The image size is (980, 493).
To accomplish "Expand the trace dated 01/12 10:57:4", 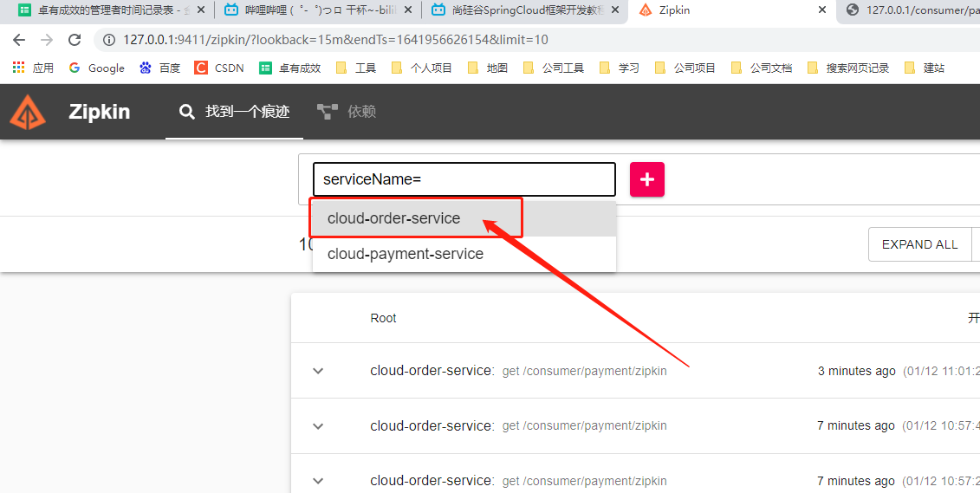I will (318, 426).
